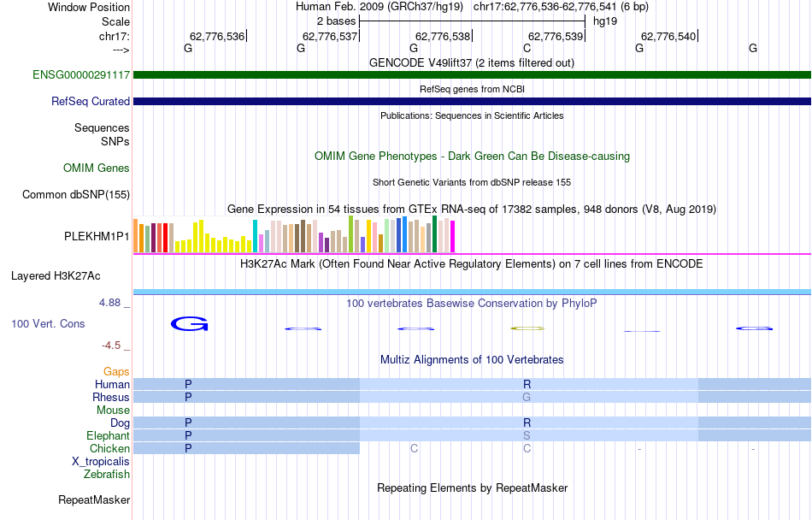This screenshot has width=812, height=520.
Task: Open the GENCODE V49lift37 track title
Action: click(471, 62)
